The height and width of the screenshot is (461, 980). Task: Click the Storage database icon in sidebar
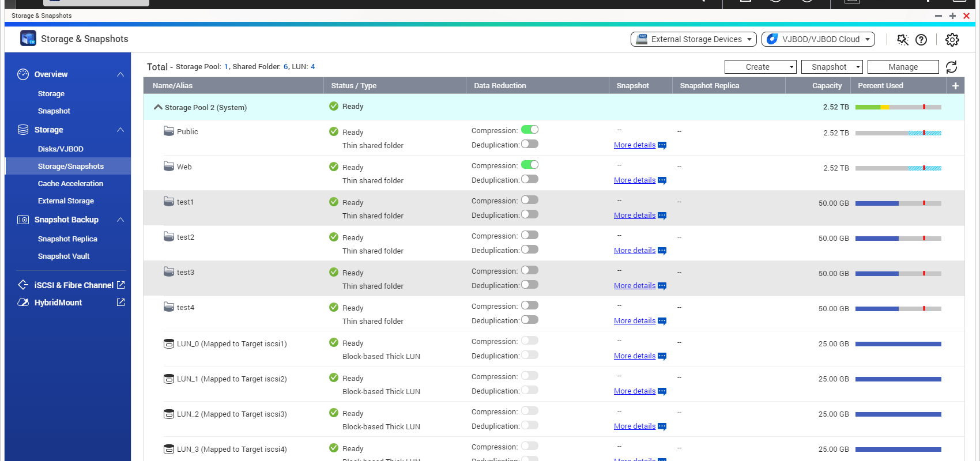tap(23, 130)
